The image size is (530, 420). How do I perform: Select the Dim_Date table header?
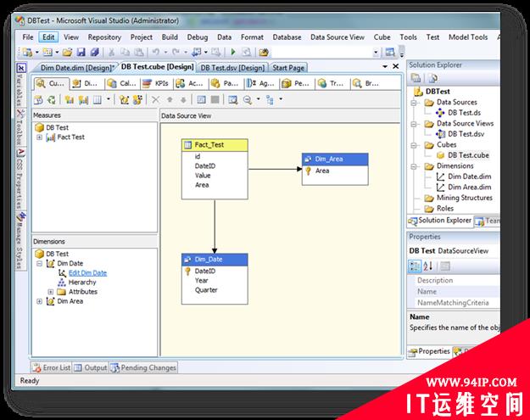(x=215, y=260)
